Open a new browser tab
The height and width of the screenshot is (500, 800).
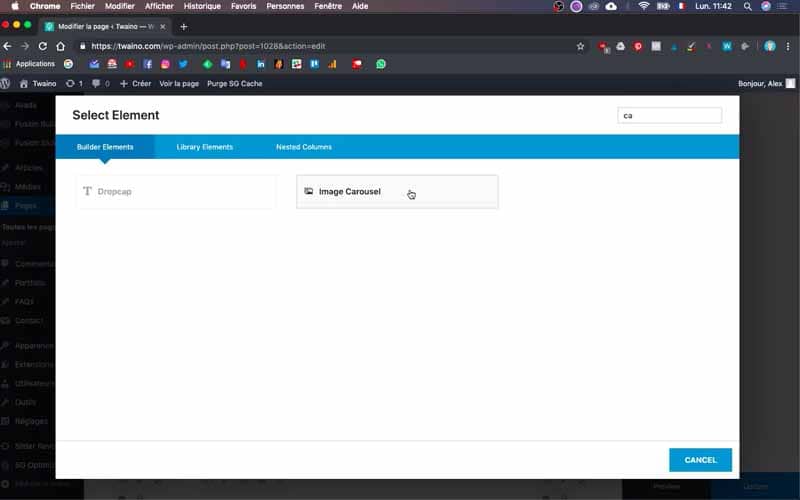pos(184,27)
